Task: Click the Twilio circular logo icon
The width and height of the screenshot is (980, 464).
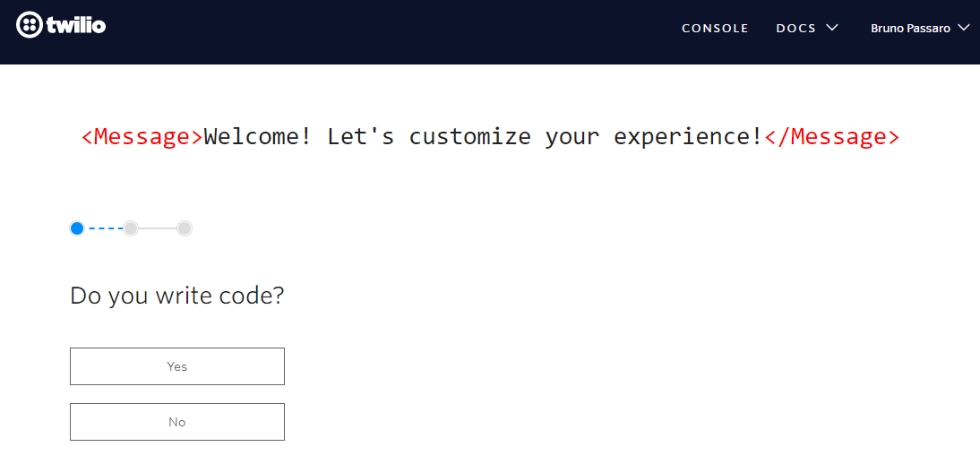Action: tap(29, 26)
